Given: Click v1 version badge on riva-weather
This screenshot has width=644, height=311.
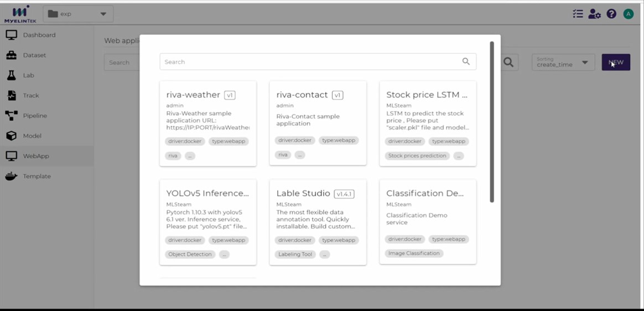Looking at the screenshot, I should (x=230, y=95).
